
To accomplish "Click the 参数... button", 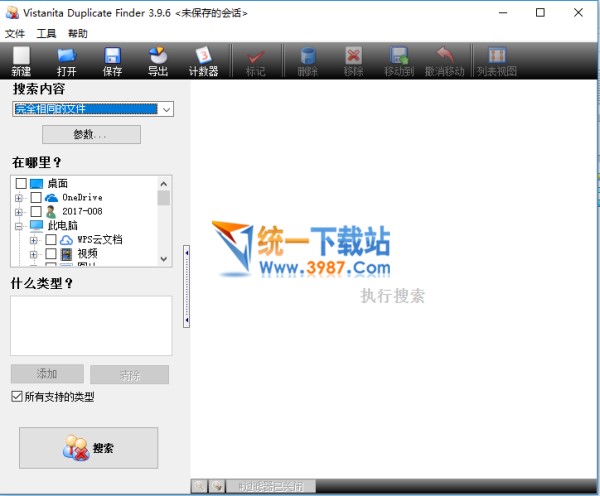I will [91, 134].
